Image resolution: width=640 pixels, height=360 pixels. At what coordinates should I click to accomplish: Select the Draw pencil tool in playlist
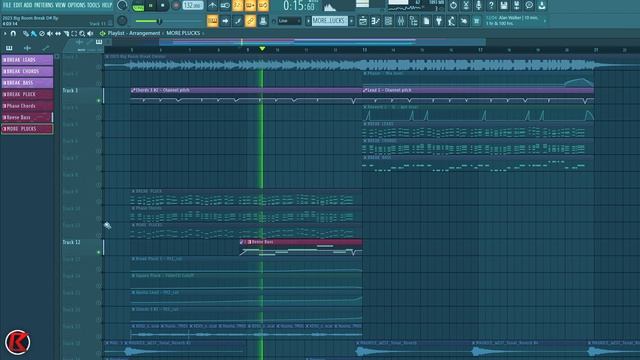[26, 33]
